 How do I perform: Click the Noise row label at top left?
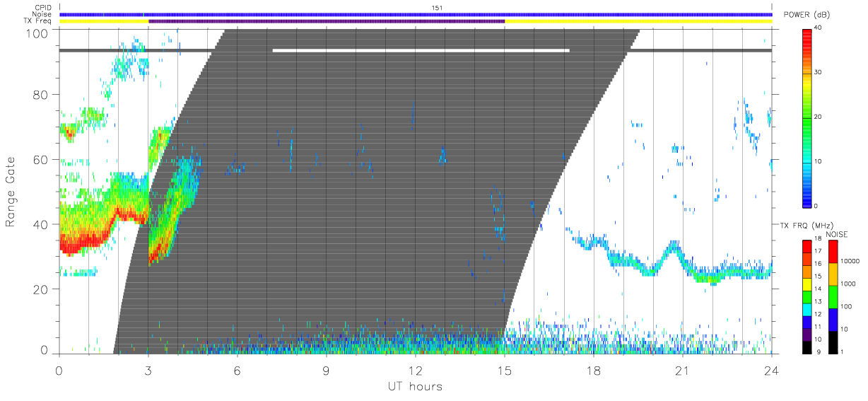click(42, 14)
